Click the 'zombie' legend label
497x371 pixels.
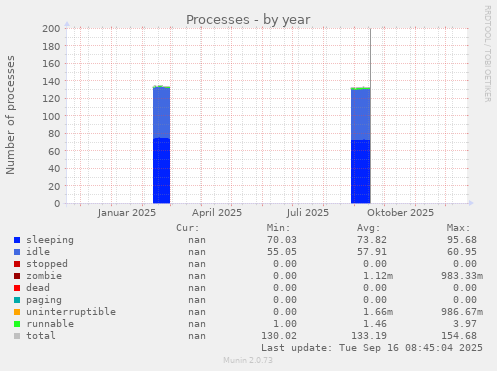point(44,276)
